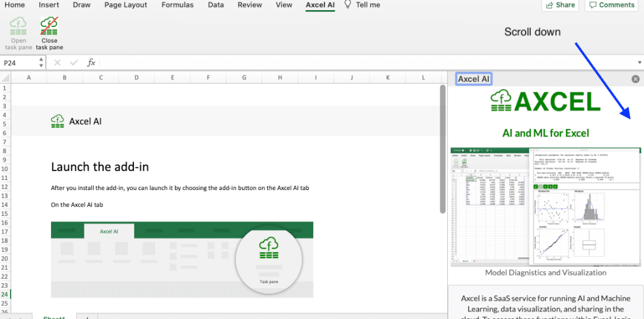Viewport: 644px width, 319px height.
Task: Select column C header
Action: pyautogui.click(x=101, y=77)
